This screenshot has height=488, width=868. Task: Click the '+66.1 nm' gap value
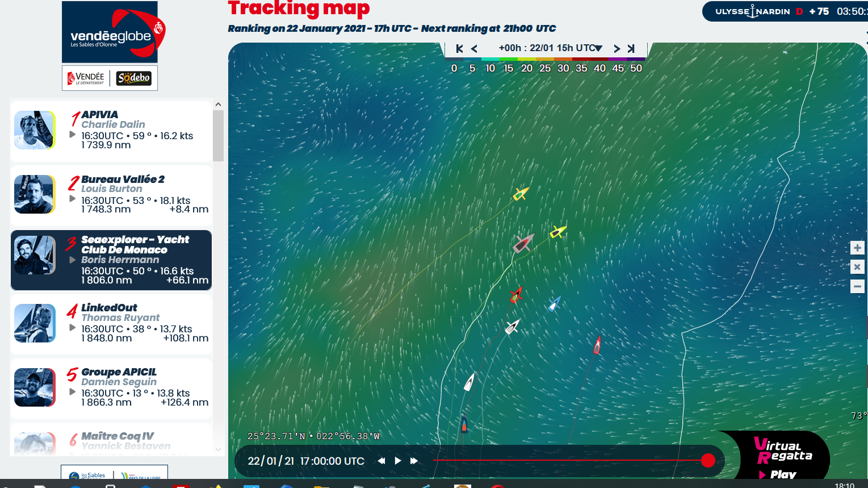pos(187,280)
